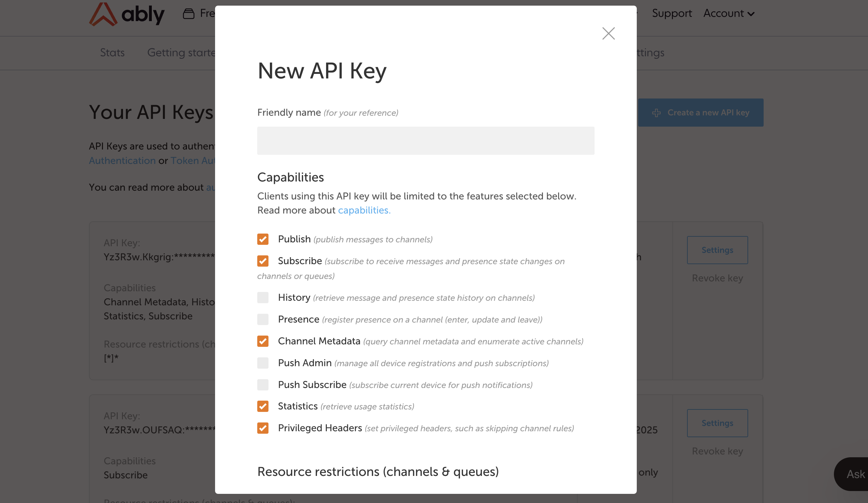Image resolution: width=868 pixels, height=503 pixels.
Task: Expand the Account dropdown menu
Action: [729, 13]
